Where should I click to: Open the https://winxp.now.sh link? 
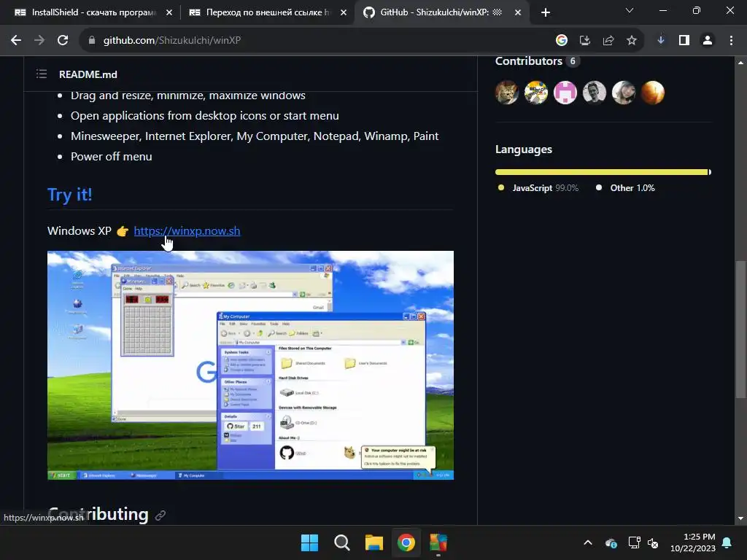coord(187,231)
